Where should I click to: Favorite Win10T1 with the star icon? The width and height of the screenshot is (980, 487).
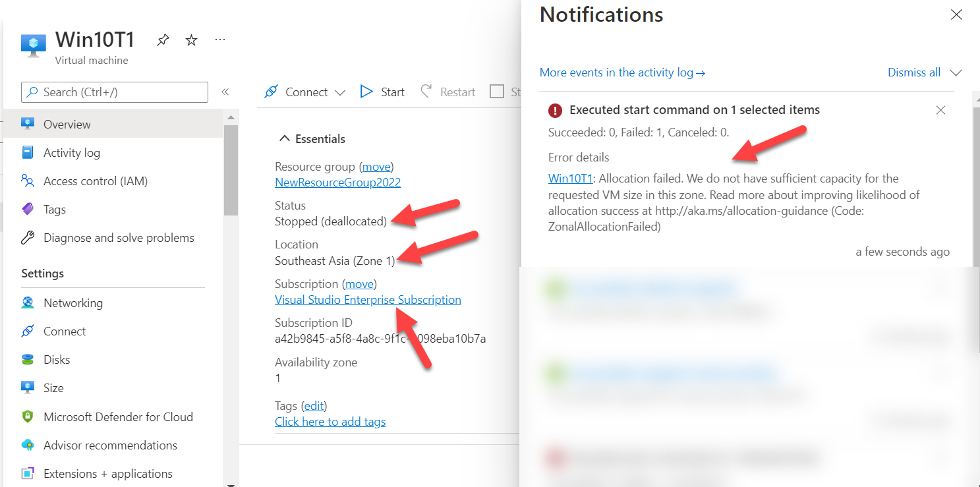point(190,40)
